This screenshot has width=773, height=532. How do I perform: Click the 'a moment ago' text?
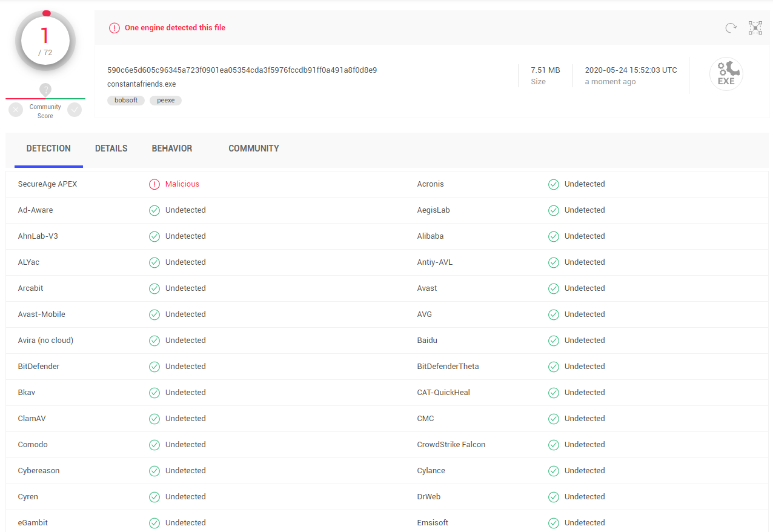coord(610,82)
